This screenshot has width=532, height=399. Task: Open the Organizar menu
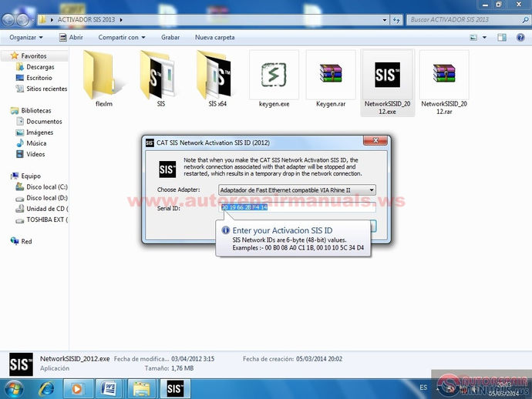(25, 37)
